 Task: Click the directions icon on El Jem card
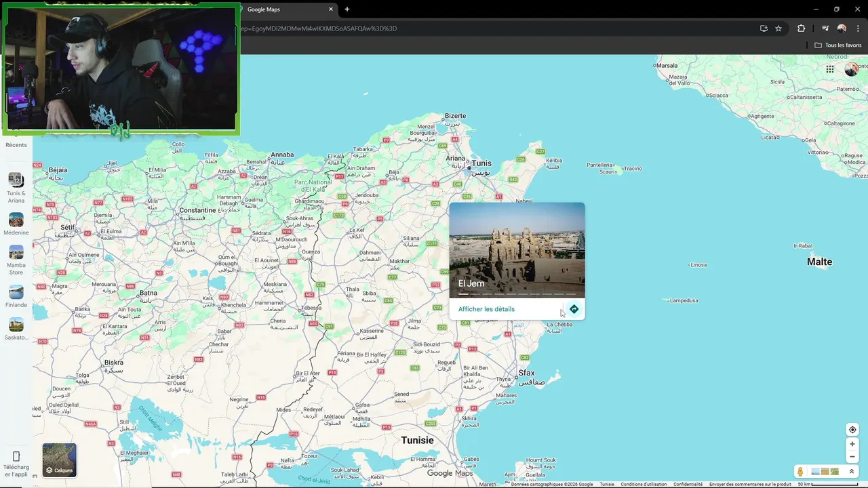[574, 309]
